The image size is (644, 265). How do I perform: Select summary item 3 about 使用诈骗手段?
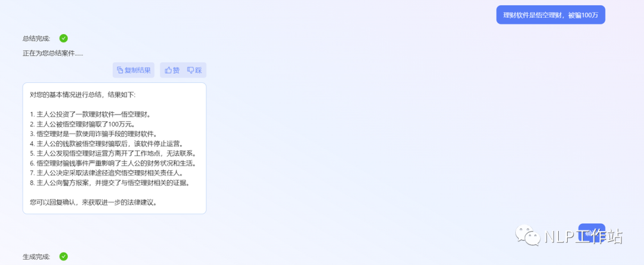pos(94,134)
